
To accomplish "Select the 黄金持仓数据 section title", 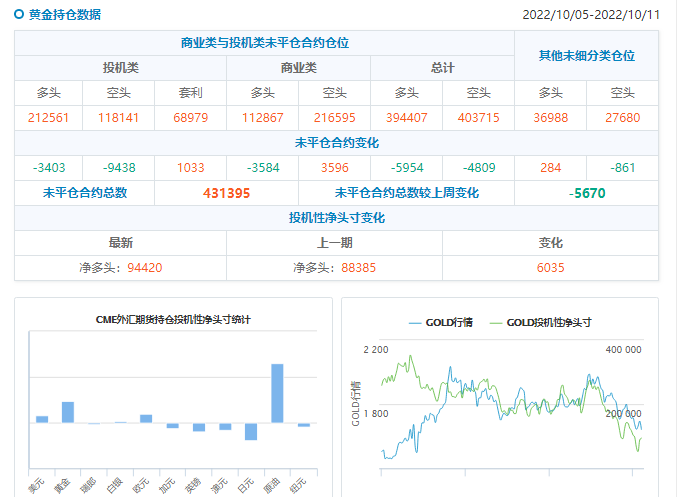I will 65,15.
